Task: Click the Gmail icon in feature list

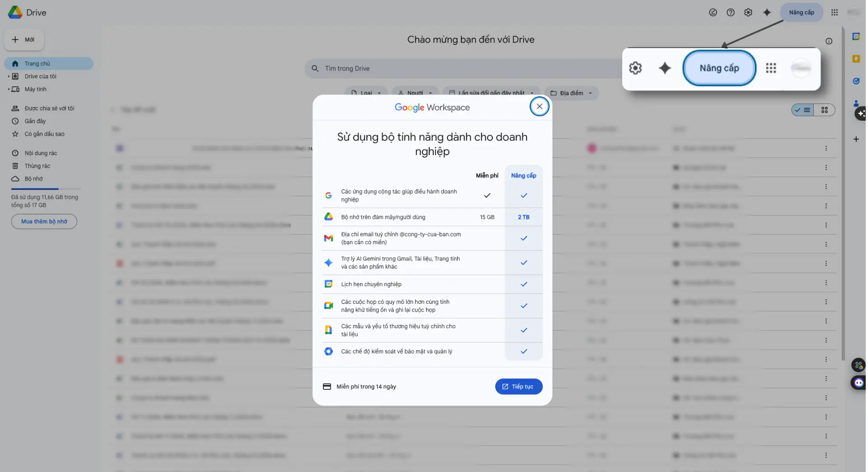Action: tap(329, 239)
